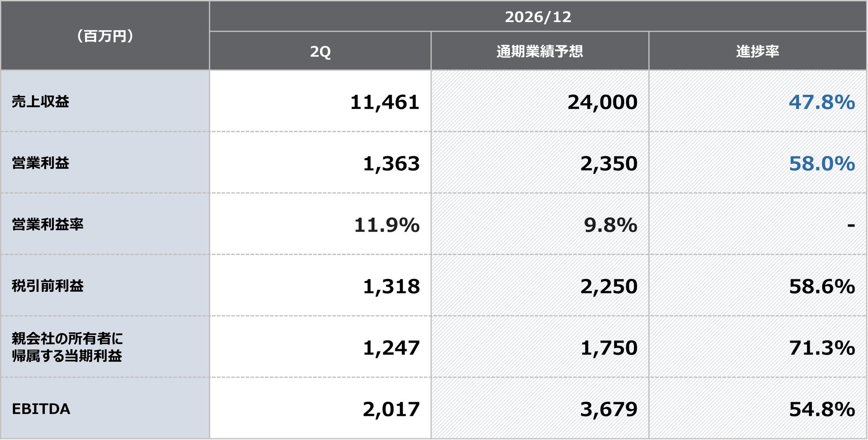Viewport: 868px width, 440px height.
Task: Select the 3,679 EBITDA forecast cell
Action: 539,408
